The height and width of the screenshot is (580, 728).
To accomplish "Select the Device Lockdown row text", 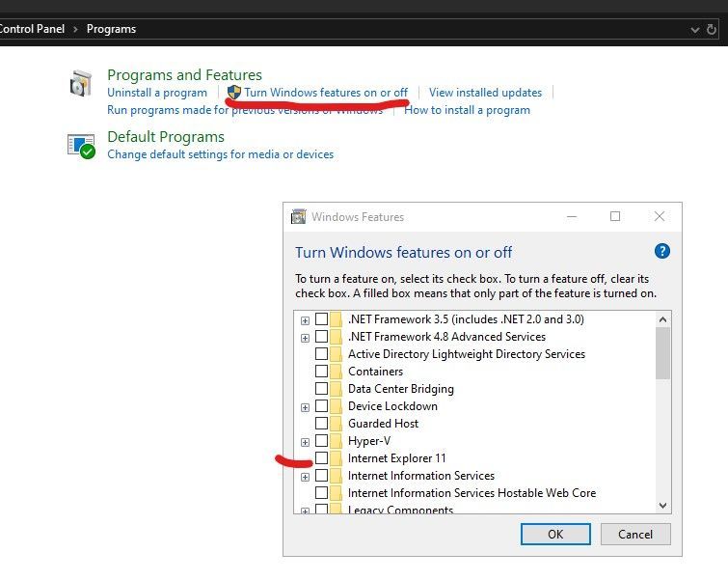I will [x=392, y=406].
